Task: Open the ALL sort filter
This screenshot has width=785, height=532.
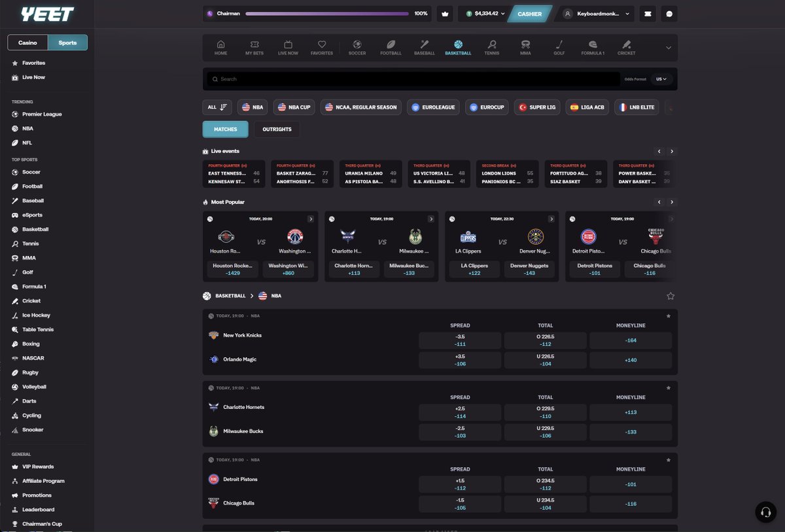Action: point(217,107)
